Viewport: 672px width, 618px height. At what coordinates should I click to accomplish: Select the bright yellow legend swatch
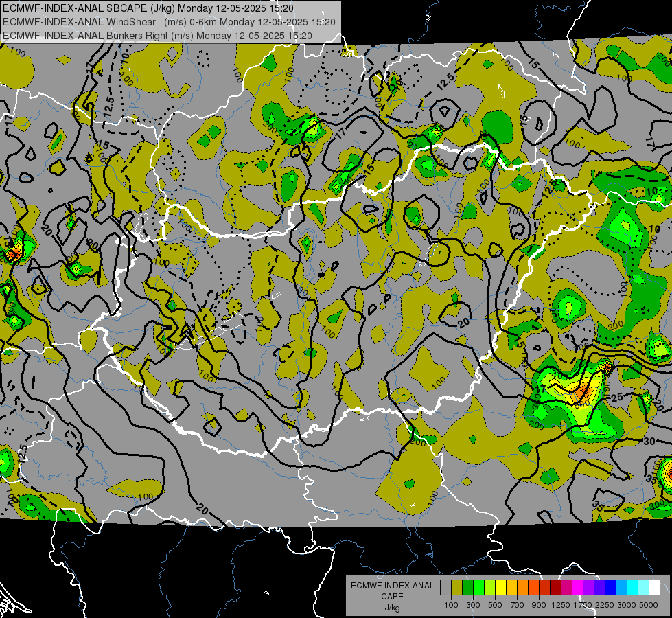pyautogui.click(x=500, y=587)
